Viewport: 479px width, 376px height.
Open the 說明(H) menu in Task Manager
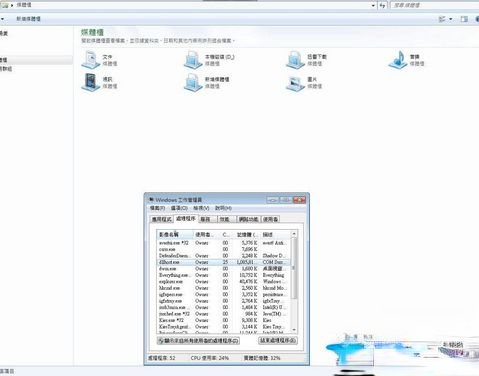pos(223,208)
